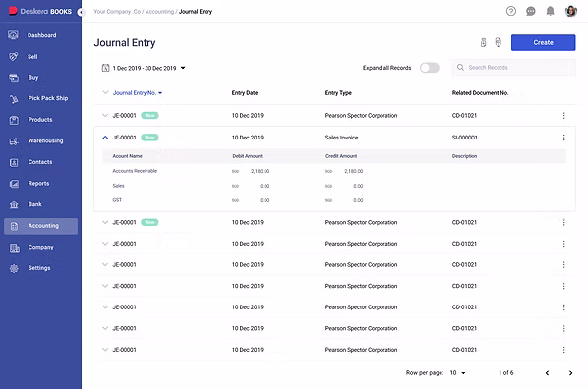Open the Reports menu item
Screen dimensions: 588x389
(x=40, y=184)
